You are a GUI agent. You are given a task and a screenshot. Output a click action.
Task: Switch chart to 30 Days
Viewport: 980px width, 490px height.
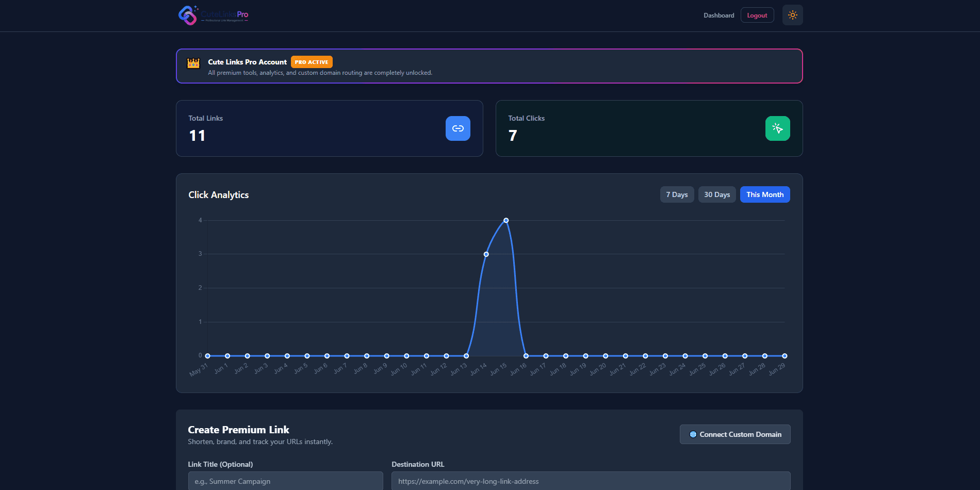(x=717, y=194)
